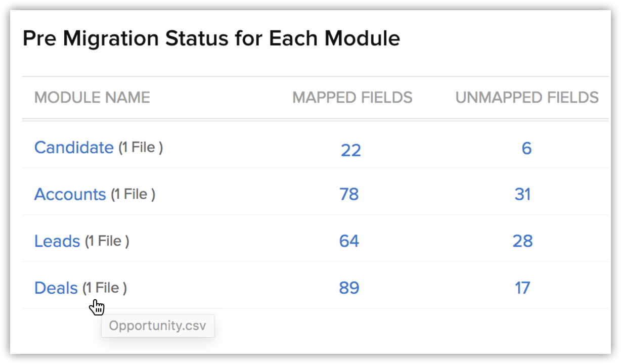The image size is (621, 364).
Task: Click the Candidate (1 File) label
Action: pyautogui.click(x=141, y=148)
